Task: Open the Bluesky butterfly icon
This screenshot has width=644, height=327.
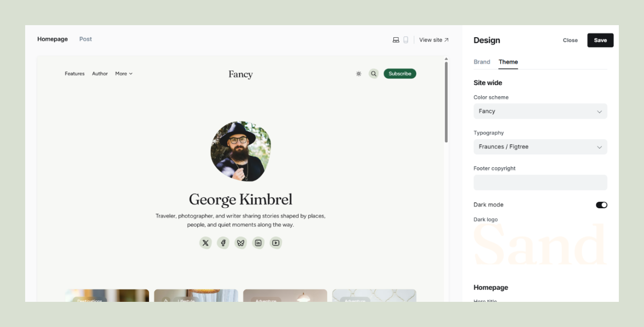Action: tap(240, 243)
